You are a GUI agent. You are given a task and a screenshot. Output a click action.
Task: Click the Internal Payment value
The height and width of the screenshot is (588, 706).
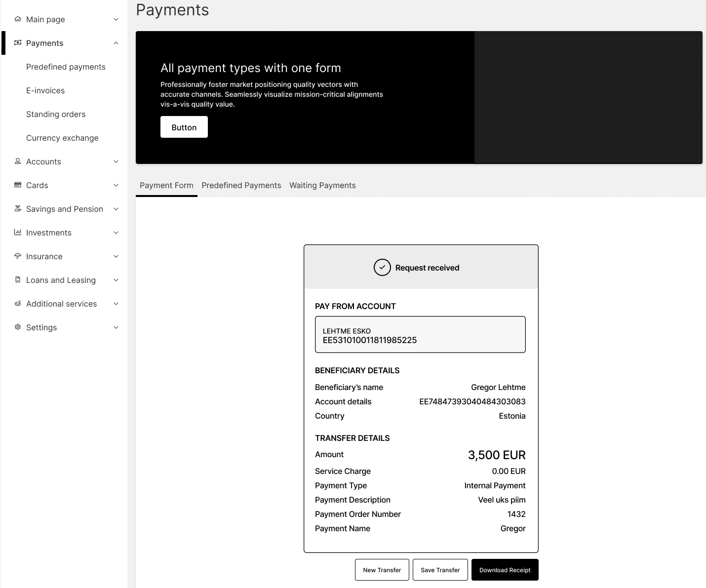[x=495, y=485]
